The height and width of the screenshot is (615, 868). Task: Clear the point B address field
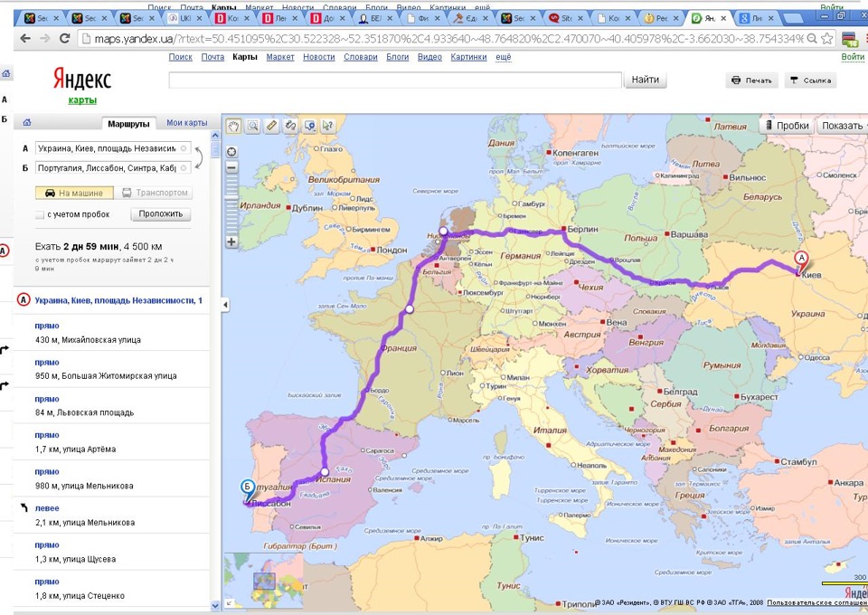(184, 167)
